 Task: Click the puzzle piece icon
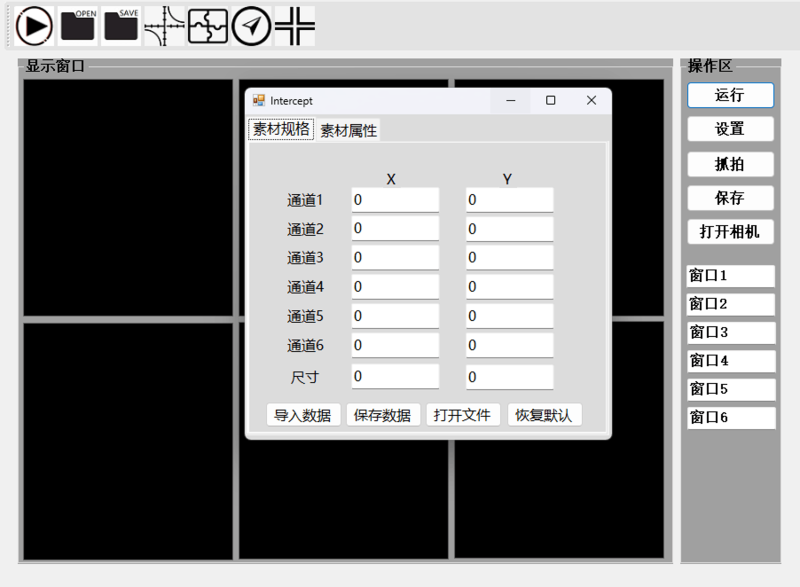coord(208,26)
